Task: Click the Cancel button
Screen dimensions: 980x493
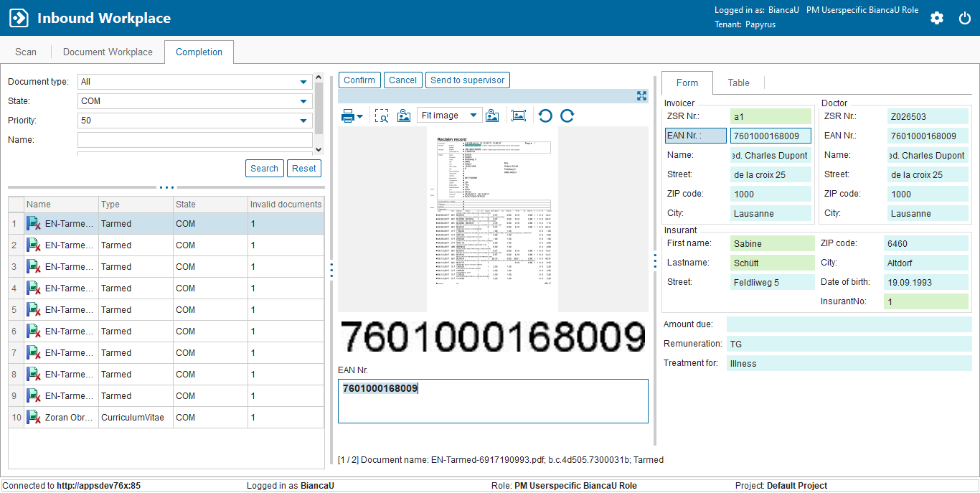Action: [402, 80]
